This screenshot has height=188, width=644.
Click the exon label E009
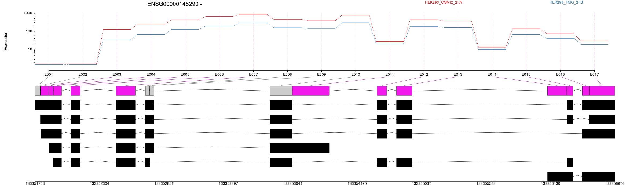point(321,74)
